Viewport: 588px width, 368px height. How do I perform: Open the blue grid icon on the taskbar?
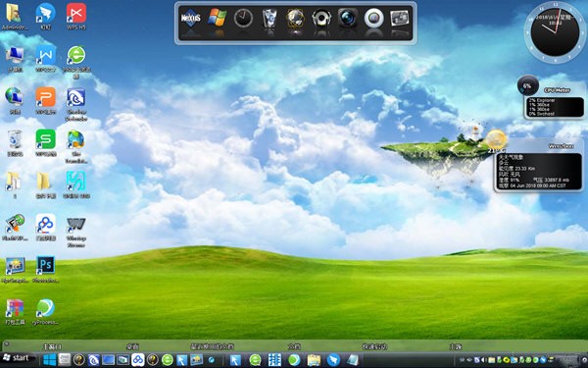click(274, 360)
